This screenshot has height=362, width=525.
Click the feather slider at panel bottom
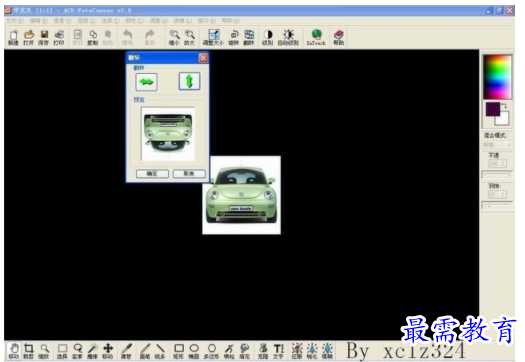(x=497, y=205)
